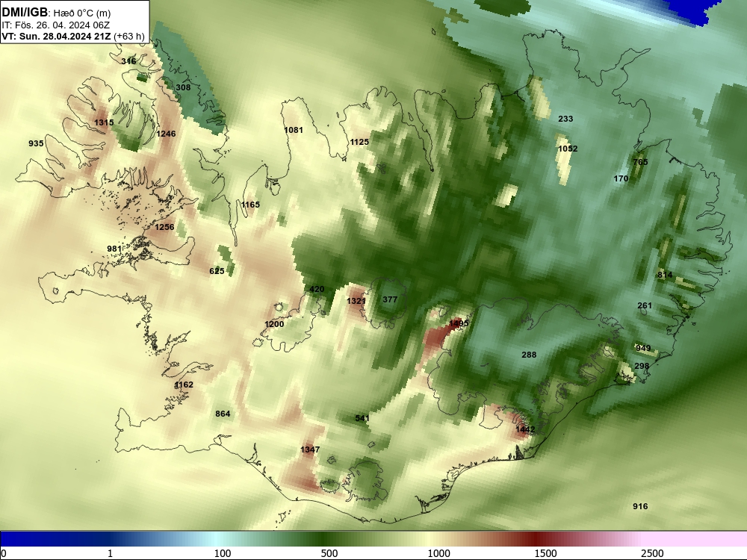Click the 377 value
The width and height of the screenshot is (747, 560).
390,299
